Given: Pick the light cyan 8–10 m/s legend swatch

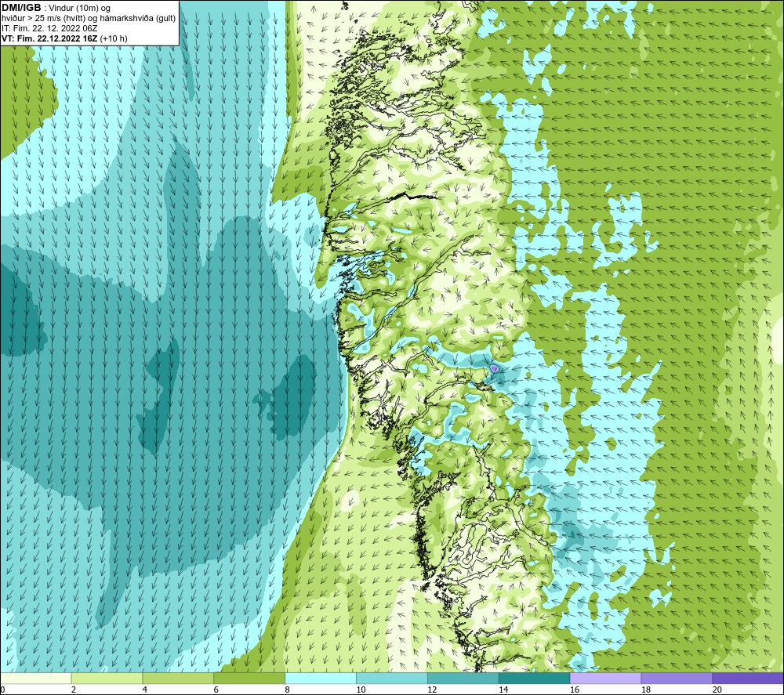Looking at the screenshot, I should 321,678.
